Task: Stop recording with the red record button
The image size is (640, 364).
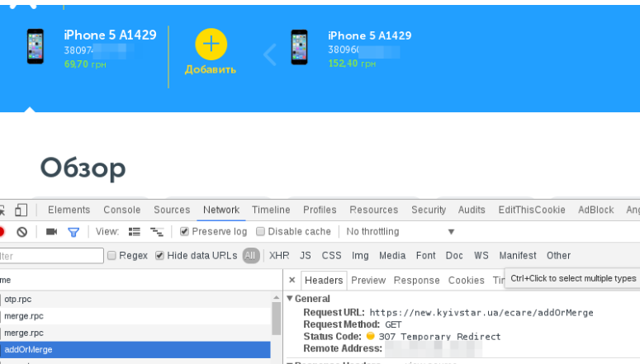Action: [x=1, y=232]
